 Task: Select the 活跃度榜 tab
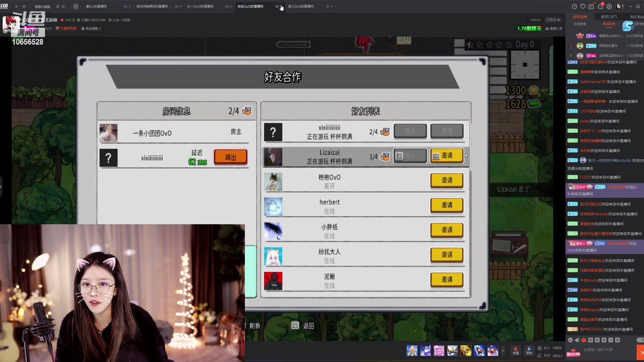[x=580, y=17]
